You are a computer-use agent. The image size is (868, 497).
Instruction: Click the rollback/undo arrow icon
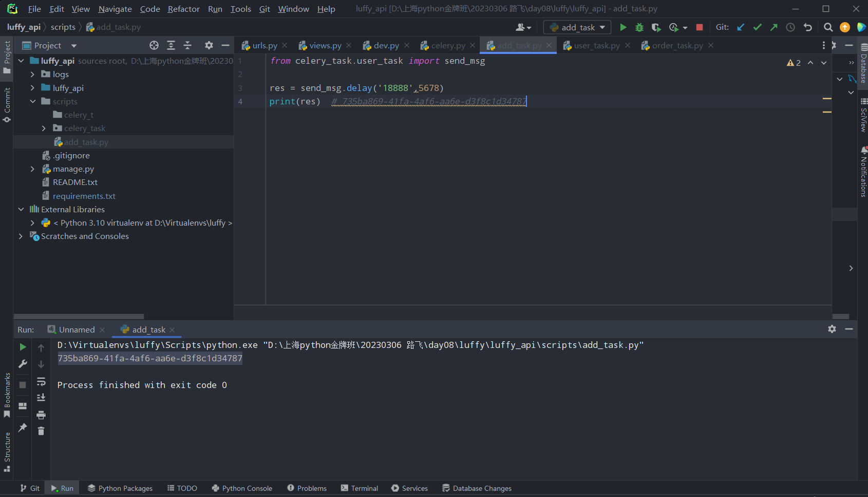(x=808, y=27)
